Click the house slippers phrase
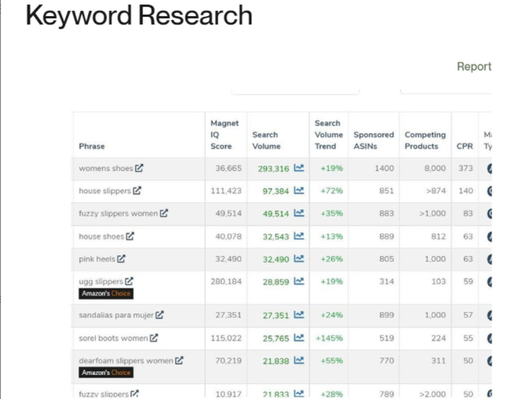The image size is (532, 399). (x=105, y=191)
